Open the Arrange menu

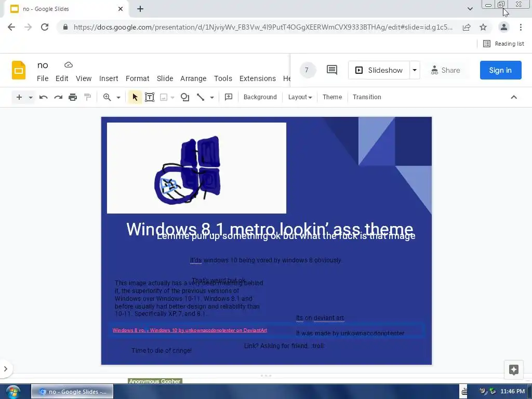point(193,78)
